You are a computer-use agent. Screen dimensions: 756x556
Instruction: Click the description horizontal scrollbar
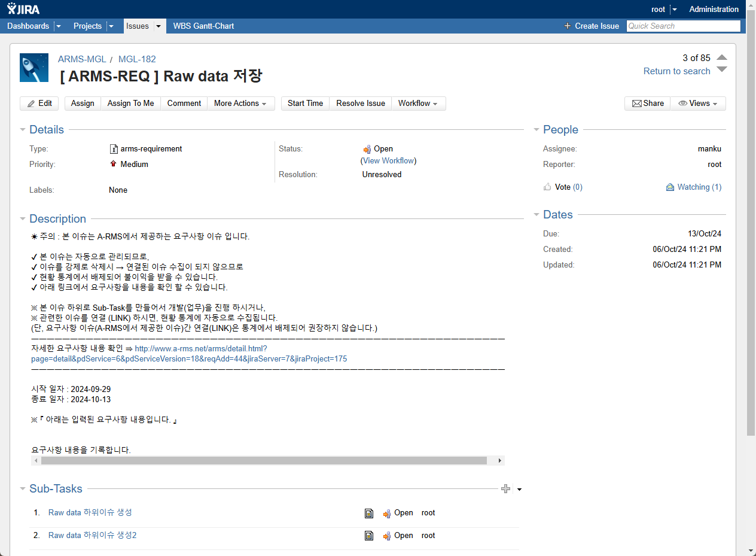264,461
